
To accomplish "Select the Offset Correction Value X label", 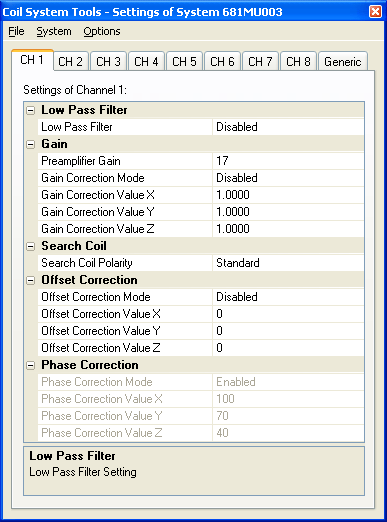I will pos(101,314).
